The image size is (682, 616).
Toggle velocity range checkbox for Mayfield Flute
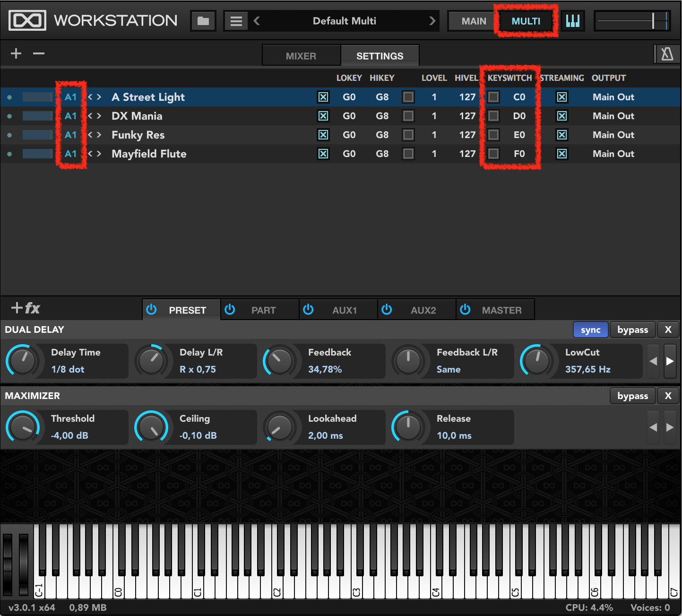click(408, 154)
